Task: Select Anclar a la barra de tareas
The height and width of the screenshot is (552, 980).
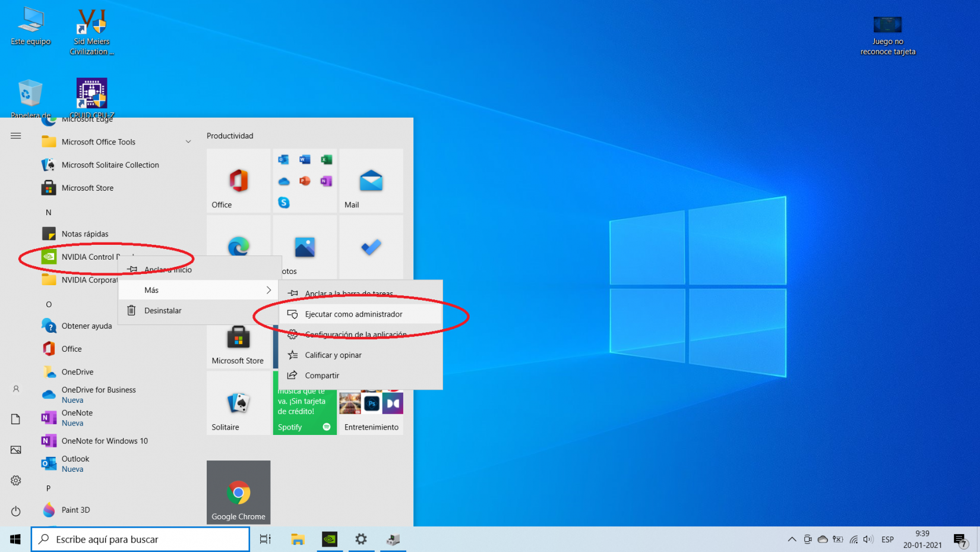Action: (361, 294)
